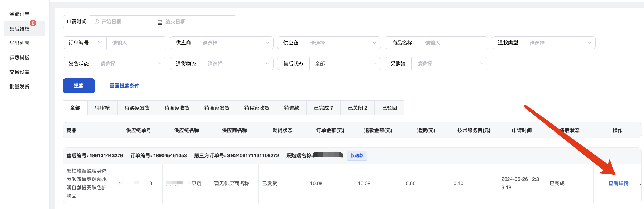Click the red notification badge on 售后维权
This screenshot has height=209, width=644.
[33, 23]
